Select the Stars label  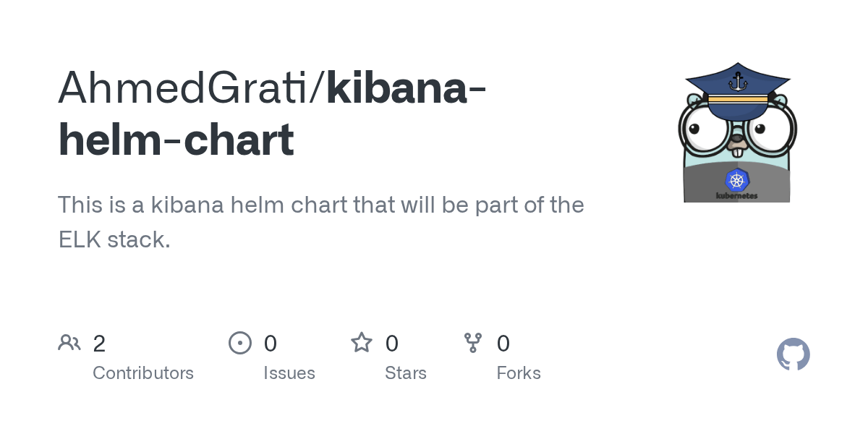coord(406,373)
